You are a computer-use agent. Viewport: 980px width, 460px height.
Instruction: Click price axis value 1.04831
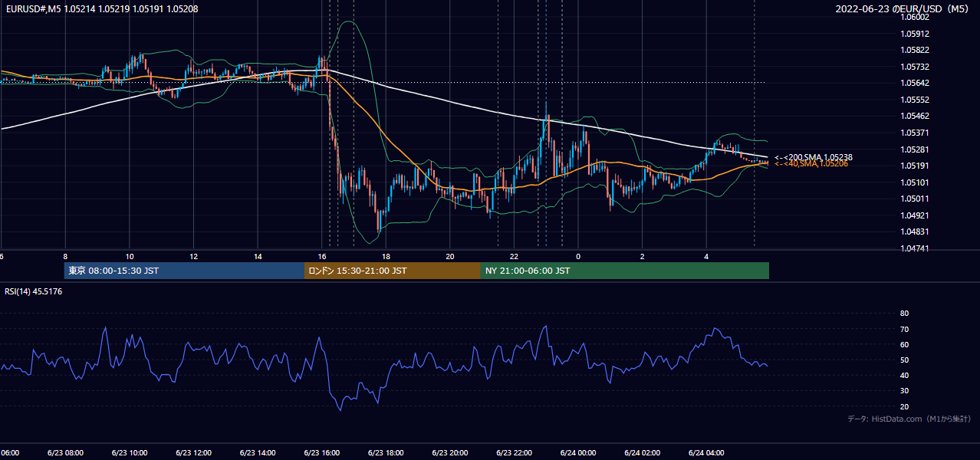click(x=914, y=232)
